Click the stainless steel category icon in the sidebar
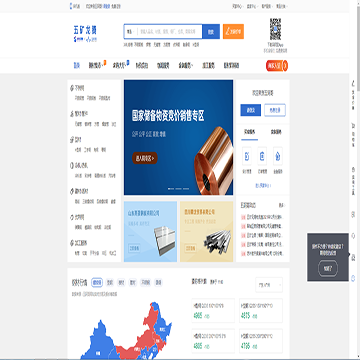360x360 pixels. [72, 88]
